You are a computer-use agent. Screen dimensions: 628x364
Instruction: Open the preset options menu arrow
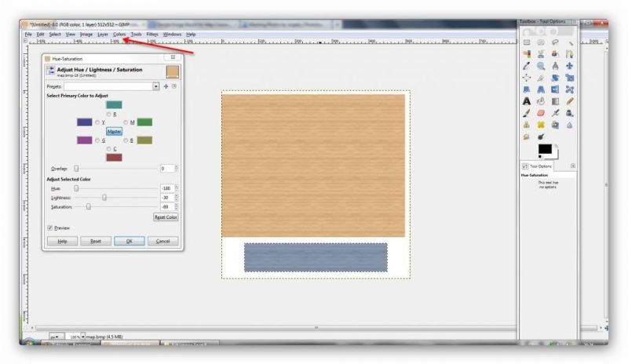(174, 86)
